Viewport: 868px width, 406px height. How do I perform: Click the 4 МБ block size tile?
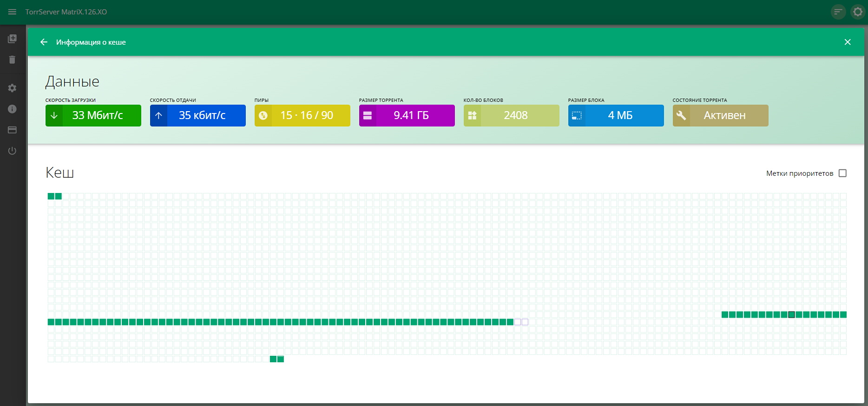(616, 115)
